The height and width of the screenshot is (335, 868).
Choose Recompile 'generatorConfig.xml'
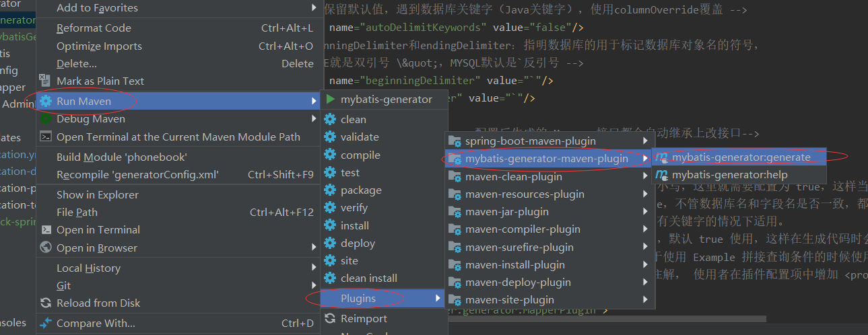[x=178, y=174]
